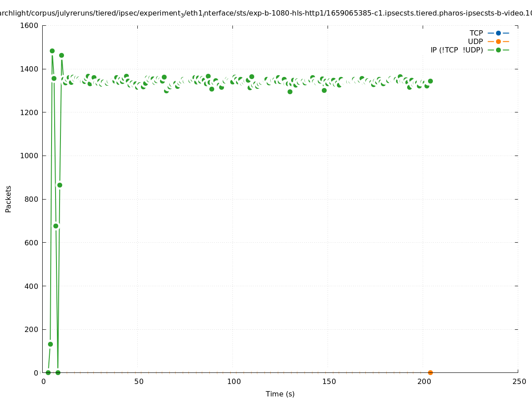Toggle the IP (!TCP !UDP) legend label
Image resolution: width=532 pixels, height=400 pixels.
tap(456, 50)
